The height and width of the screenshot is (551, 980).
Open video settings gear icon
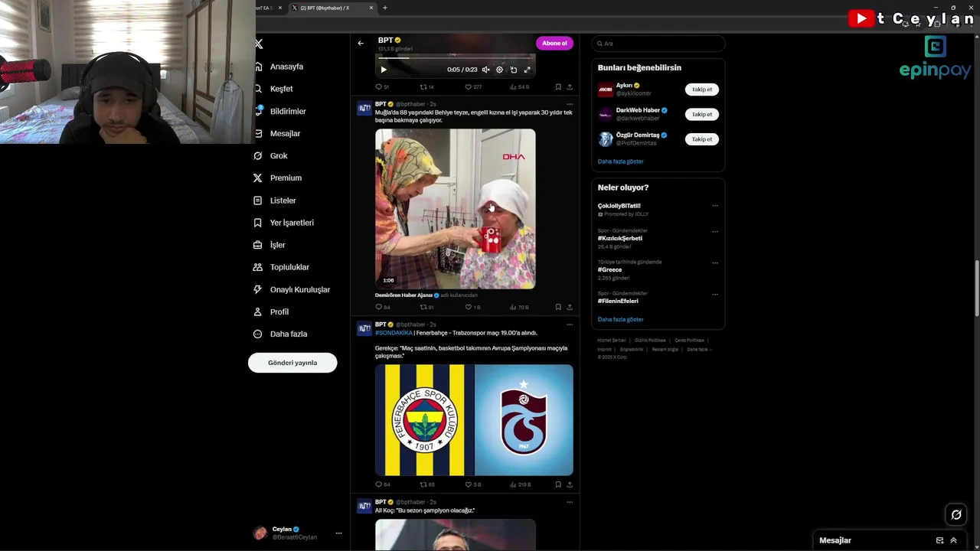click(499, 70)
